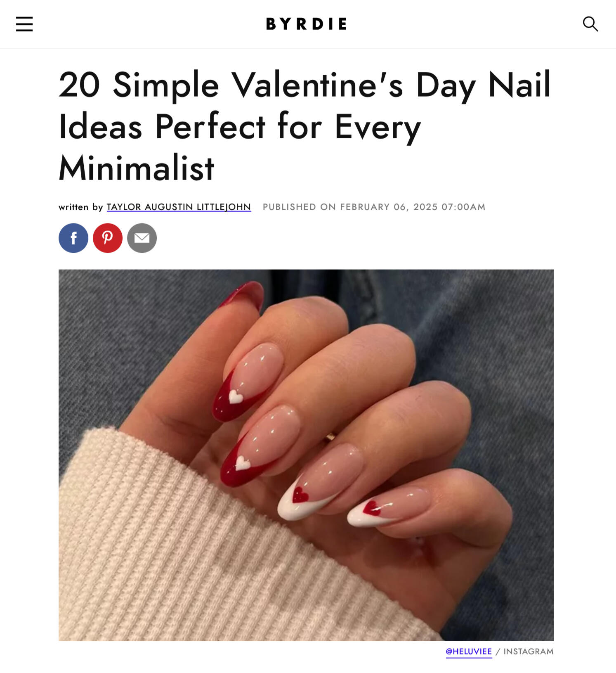Viewport: 616px width, 673px height.
Task: Click the article headline about Valentine's nails
Action: coord(304,126)
